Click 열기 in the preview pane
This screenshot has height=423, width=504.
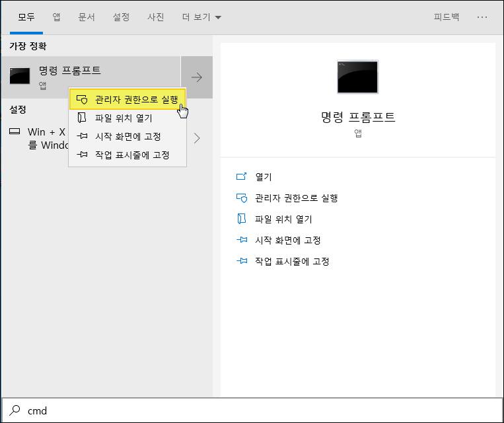click(x=264, y=177)
